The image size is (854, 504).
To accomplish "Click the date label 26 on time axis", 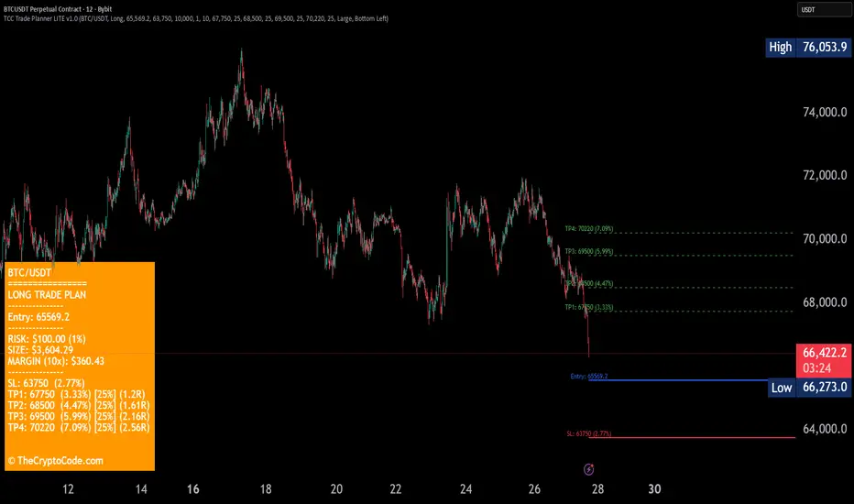I will [534, 489].
